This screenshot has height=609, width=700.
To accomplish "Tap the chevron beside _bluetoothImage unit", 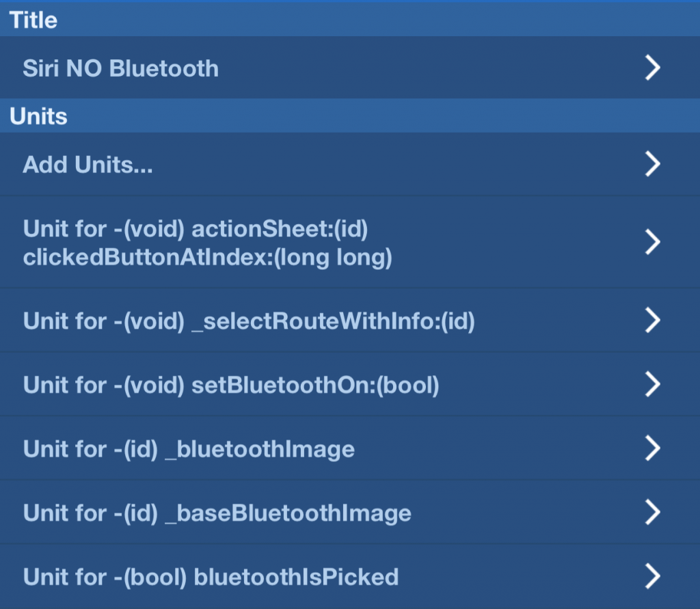I will pos(652,448).
